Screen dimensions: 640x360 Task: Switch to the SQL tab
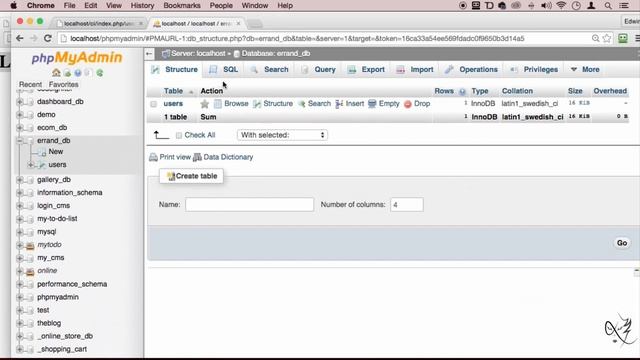224,69
